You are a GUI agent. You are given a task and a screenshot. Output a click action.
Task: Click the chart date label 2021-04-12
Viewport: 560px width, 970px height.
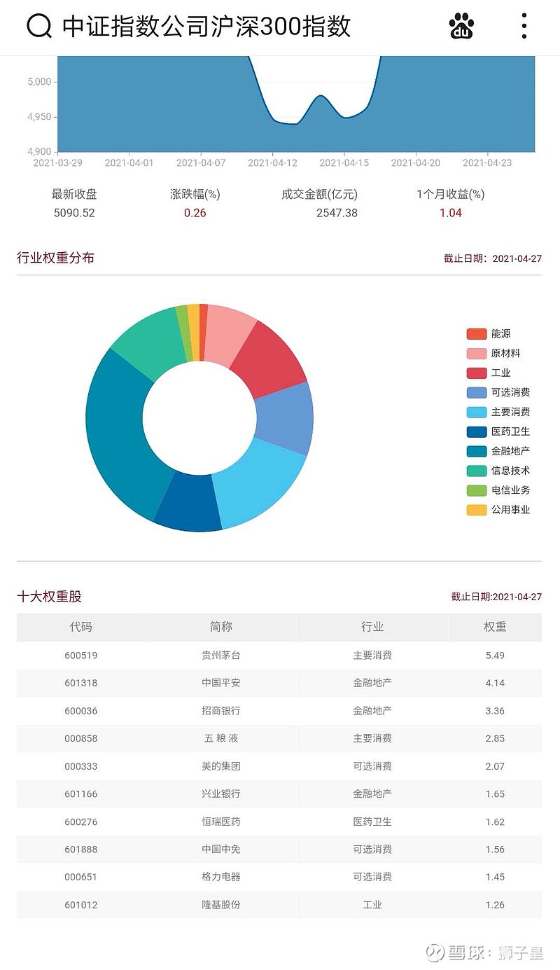tap(272, 162)
